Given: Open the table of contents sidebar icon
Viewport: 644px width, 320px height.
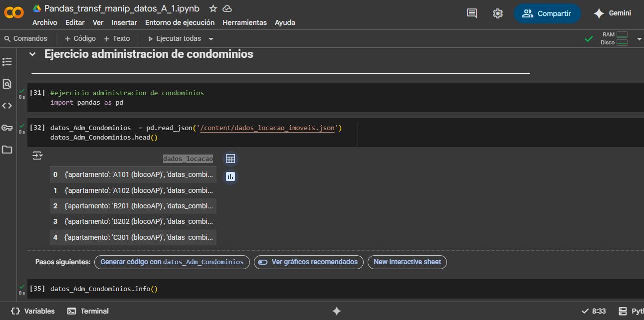Looking at the screenshot, I should (7, 62).
